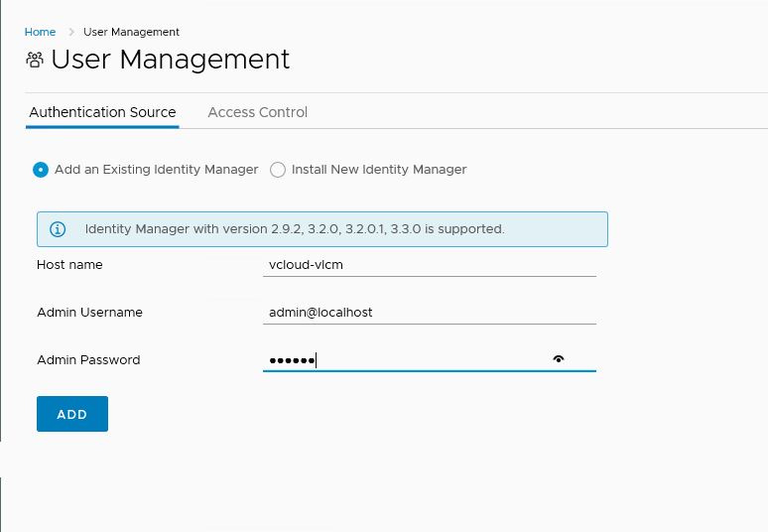Click the Admin Username label
The width and height of the screenshot is (768, 532).
point(89,313)
